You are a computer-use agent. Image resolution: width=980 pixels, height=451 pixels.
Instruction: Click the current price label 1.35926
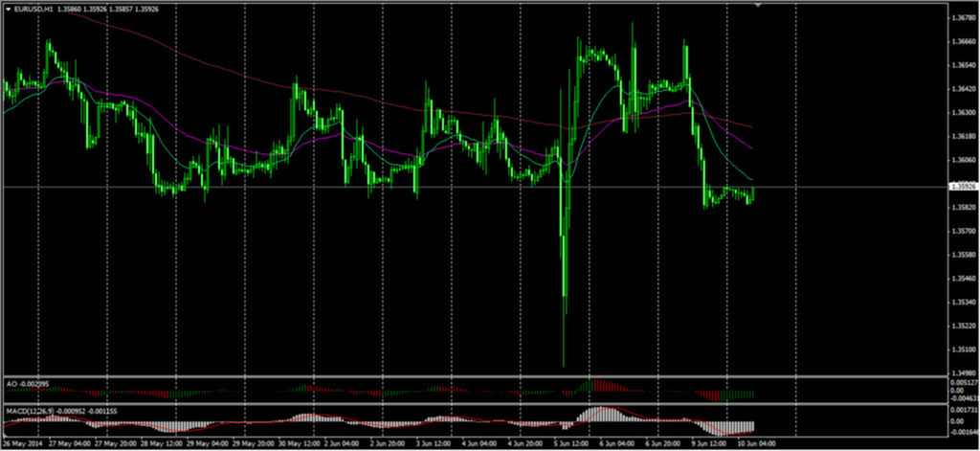pyautogui.click(x=960, y=187)
